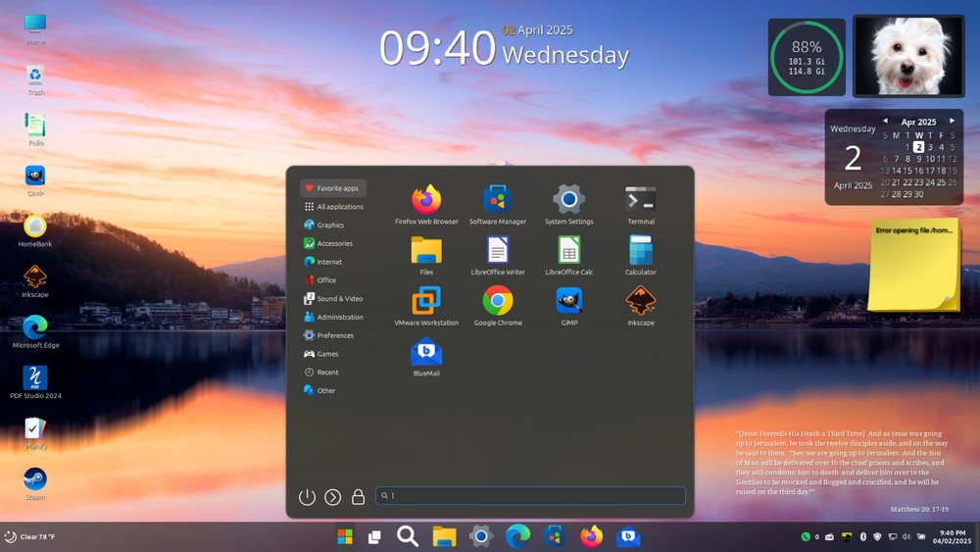
Task: Select the All applications category
Action: pyautogui.click(x=333, y=207)
